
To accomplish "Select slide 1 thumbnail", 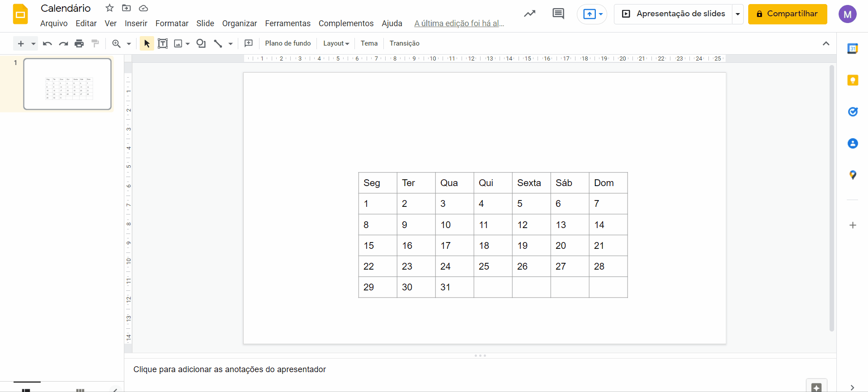I will 67,84.
